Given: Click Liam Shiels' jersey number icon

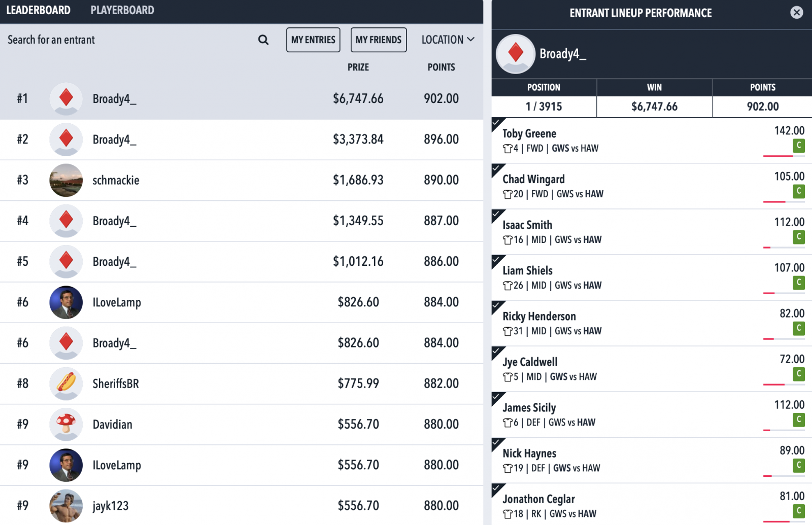Looking at the screenshot, I should tap(507, 286).
